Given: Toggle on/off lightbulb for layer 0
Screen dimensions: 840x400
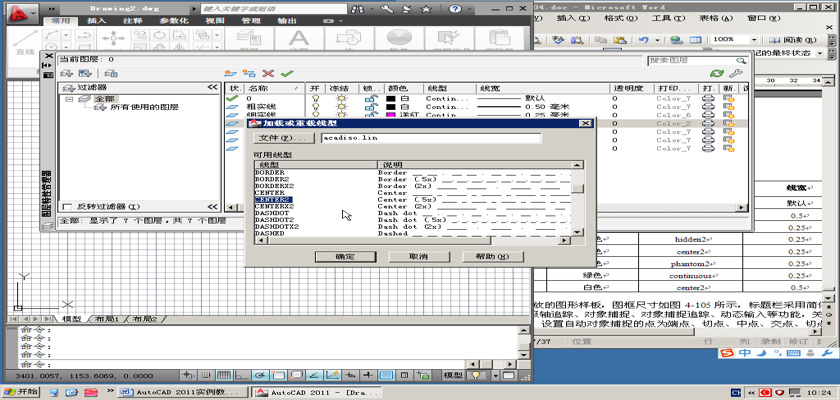Looking at the screenshot, I should tap(316, 99).
